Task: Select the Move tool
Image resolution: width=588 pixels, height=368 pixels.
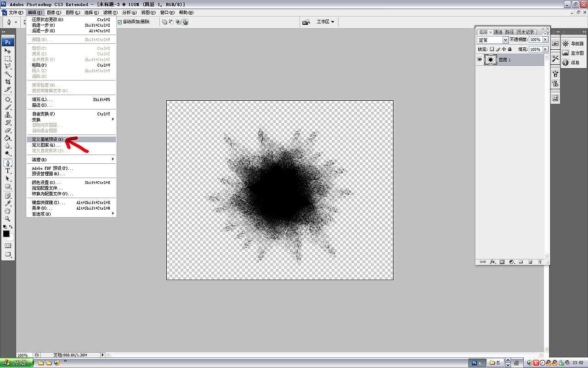Action: pyautogui.click(x=8, y=51)
